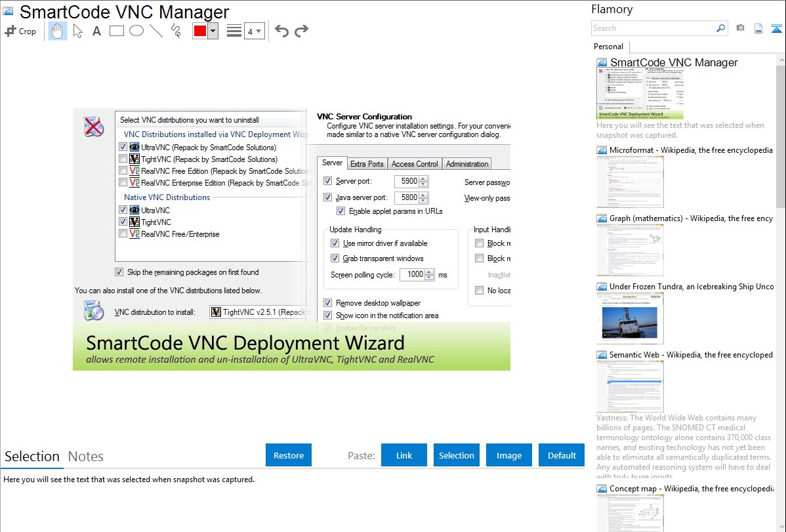Open the Graph (mathematics) snapshot thumbnail

(x=630, y=250)
